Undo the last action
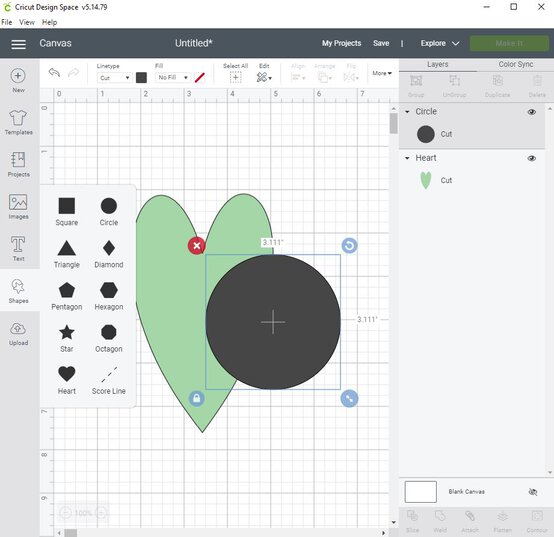Screen dimensions: 554x537 [x=54, y=73]
